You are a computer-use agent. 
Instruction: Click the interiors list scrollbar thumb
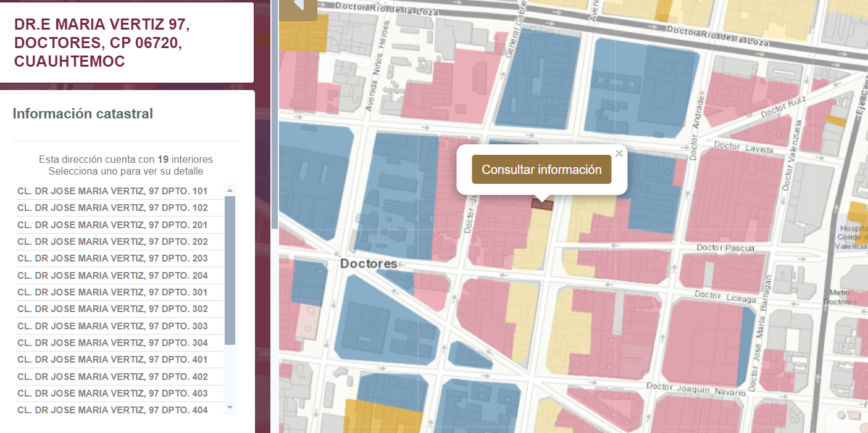pyautogui.click(x=230, y=270)
